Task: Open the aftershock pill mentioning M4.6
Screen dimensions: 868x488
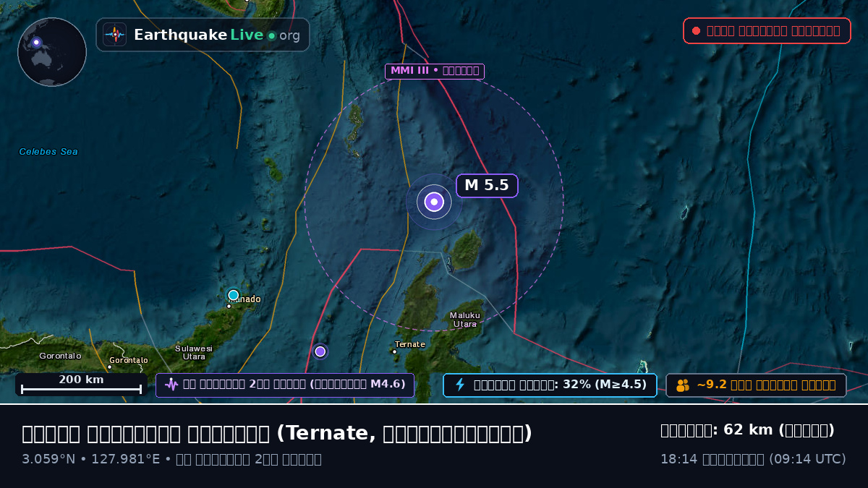Action: pyautogui.click(x=285, y=385)
